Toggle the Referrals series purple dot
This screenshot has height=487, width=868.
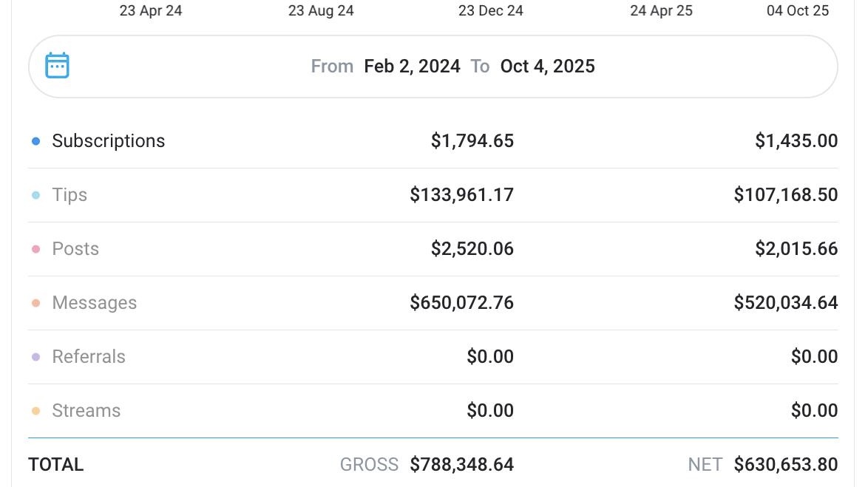click(x=35, y=357)
